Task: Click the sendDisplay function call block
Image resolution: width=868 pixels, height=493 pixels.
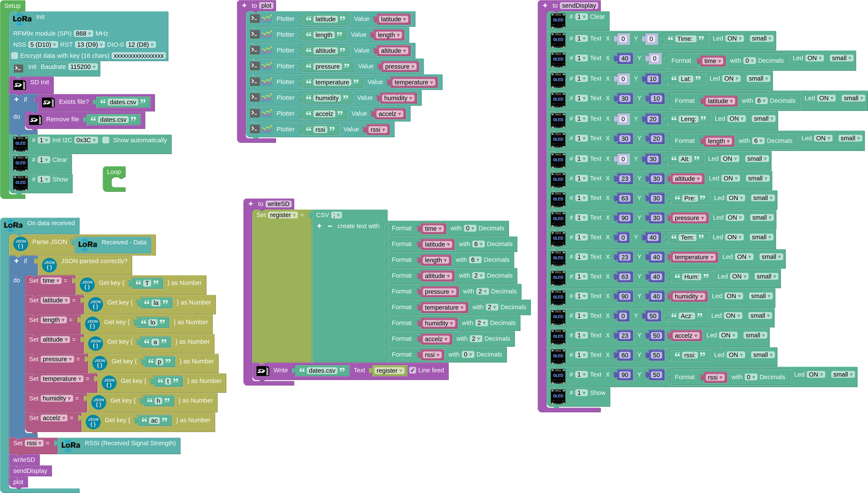Action: point(30,471)
